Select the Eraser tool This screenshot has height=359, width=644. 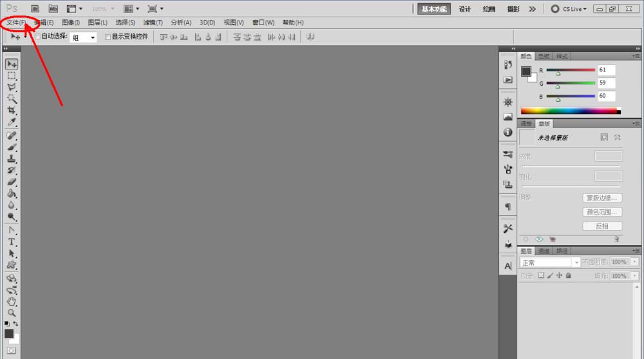pos(12,181)
